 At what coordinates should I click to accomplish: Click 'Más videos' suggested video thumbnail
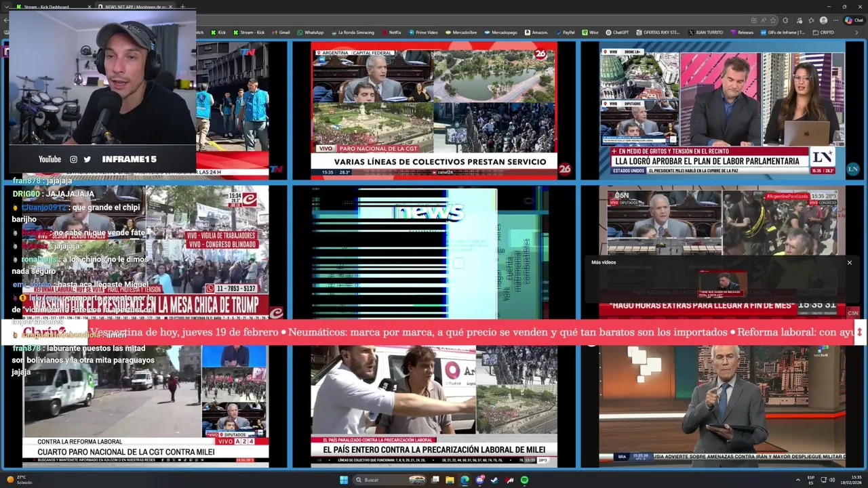click(x=722, y=283)
